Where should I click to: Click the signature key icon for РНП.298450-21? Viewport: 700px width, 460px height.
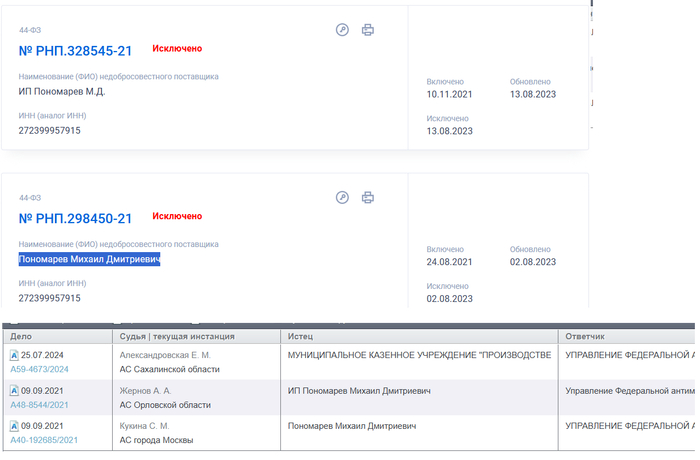(x=342, y=198)
